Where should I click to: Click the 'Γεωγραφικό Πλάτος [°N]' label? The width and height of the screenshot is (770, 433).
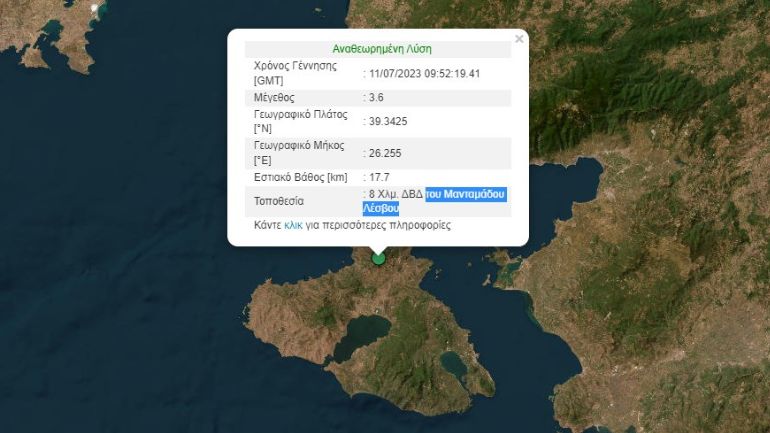coord(301,121)
